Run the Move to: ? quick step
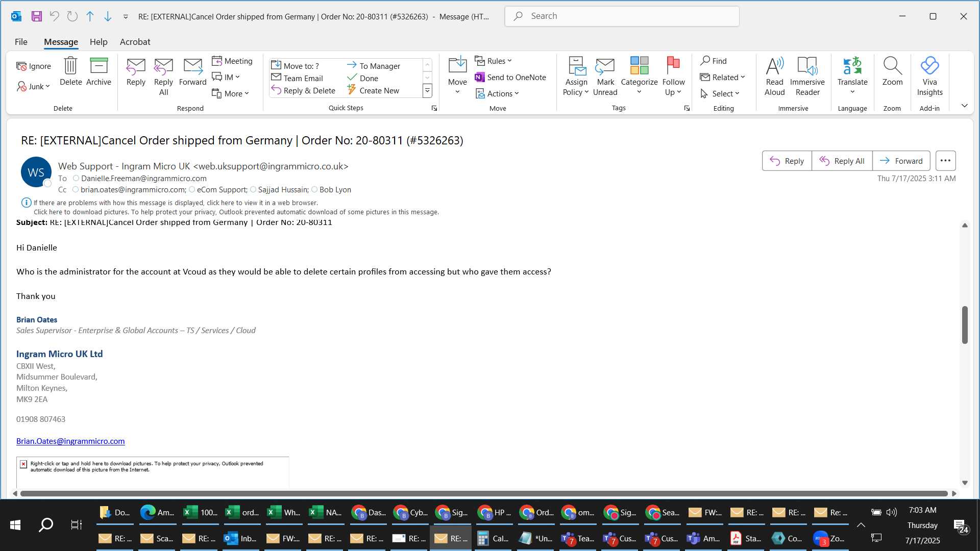 295,66
